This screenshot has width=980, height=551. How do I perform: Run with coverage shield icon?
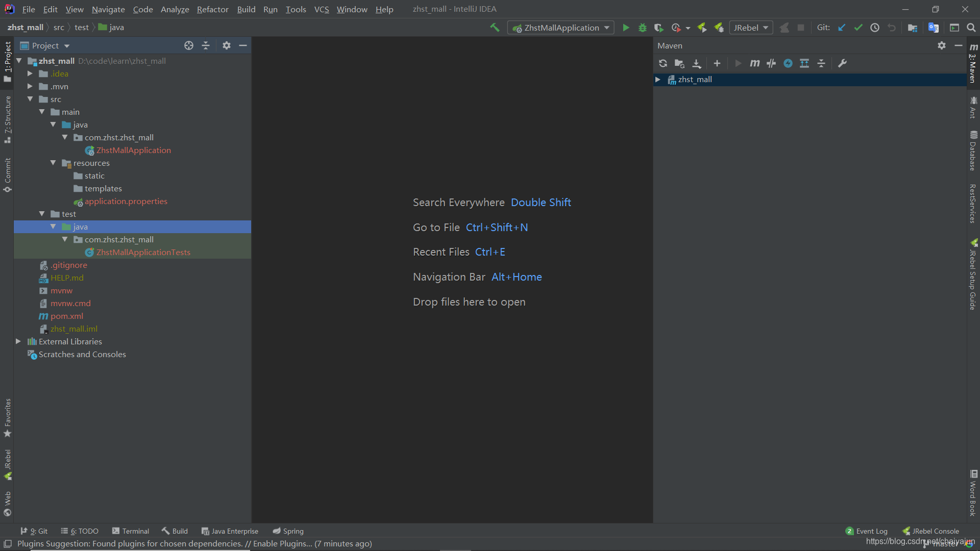(x=659, y=28)
